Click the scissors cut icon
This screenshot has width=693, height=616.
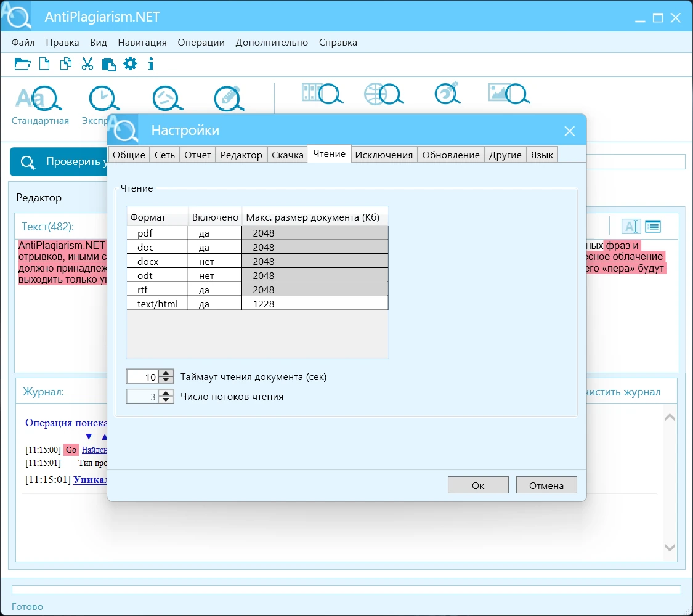(87, 64)
